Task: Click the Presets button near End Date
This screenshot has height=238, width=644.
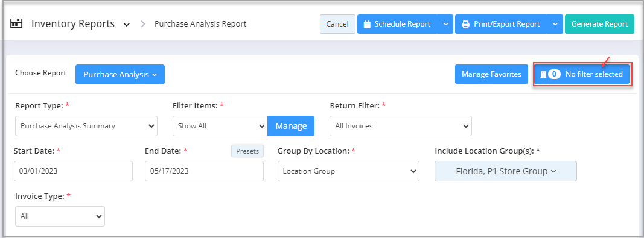Action: (x=247, y=151)
